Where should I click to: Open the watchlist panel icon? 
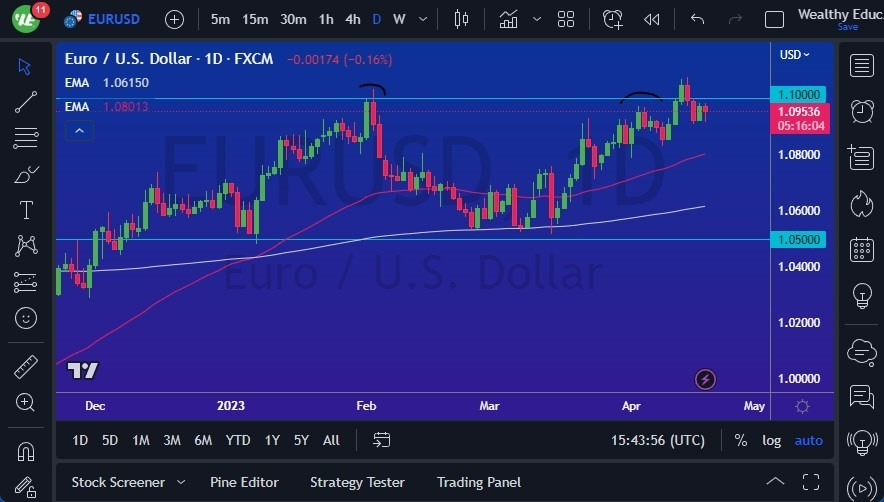point(861,65)
